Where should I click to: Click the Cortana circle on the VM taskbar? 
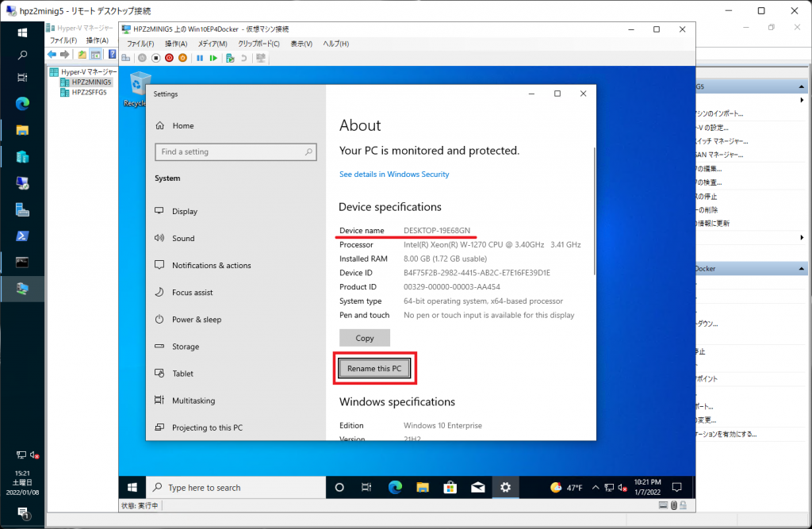(x=339, y=488)
